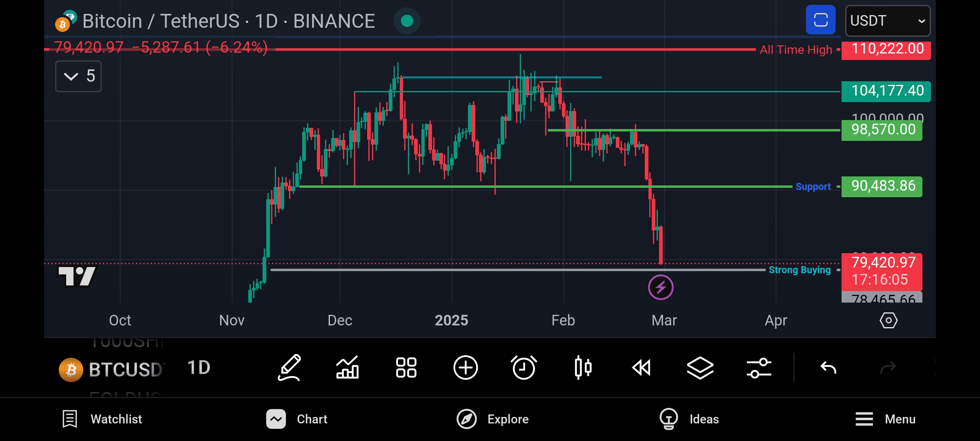The image size is (980, 441).
Task: Open the USDT currency dropdown
Action: 887,21
